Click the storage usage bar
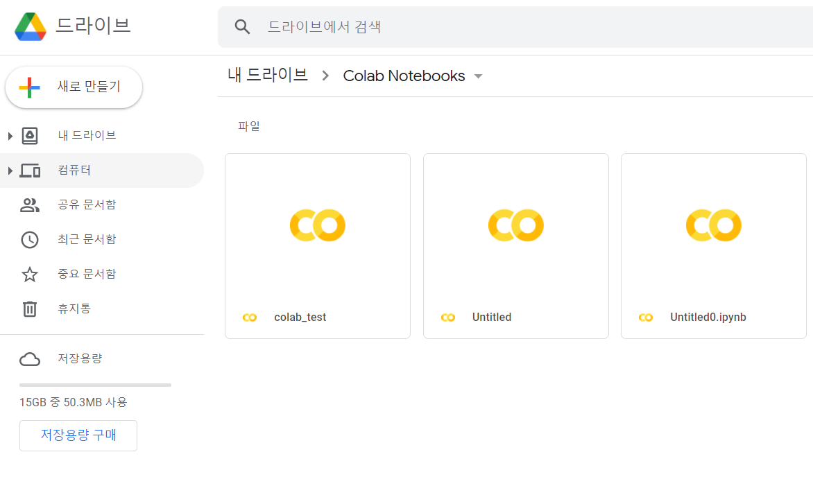813x504 pixels. pos(96,385)
